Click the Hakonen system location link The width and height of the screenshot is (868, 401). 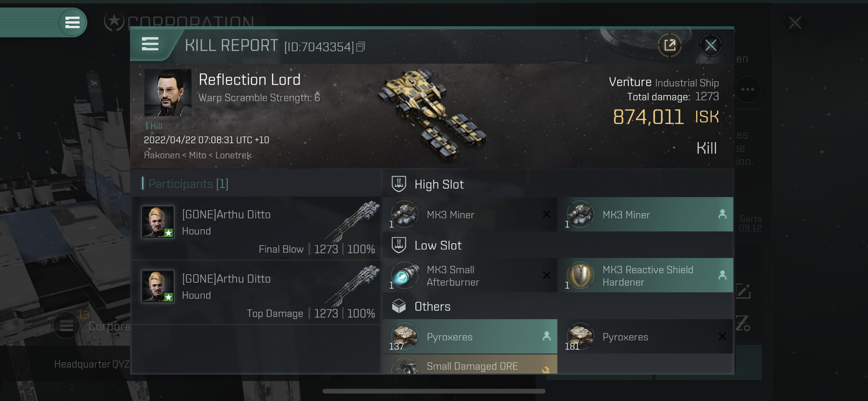[162, 155]
